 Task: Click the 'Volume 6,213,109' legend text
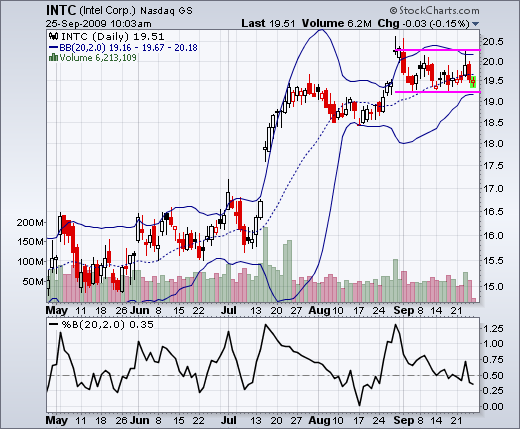(98, 58)
